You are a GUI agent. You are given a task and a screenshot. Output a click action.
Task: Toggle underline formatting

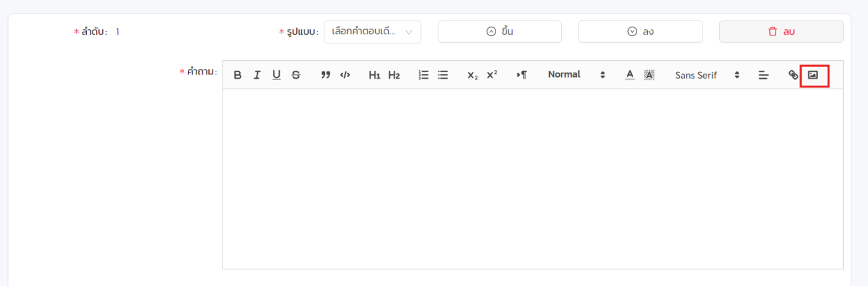pyautogui.click(x=277, y=75)
